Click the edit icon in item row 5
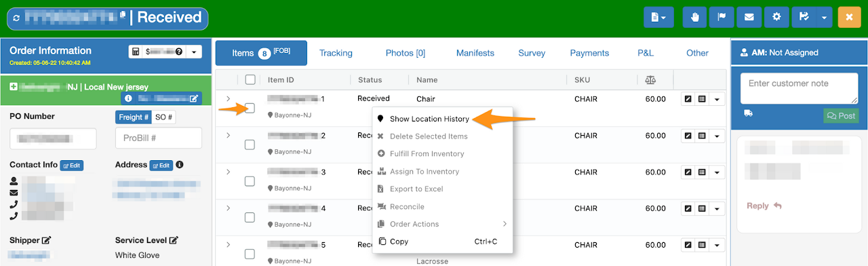Screen dimensions: 868x266 tap(688, 244)
